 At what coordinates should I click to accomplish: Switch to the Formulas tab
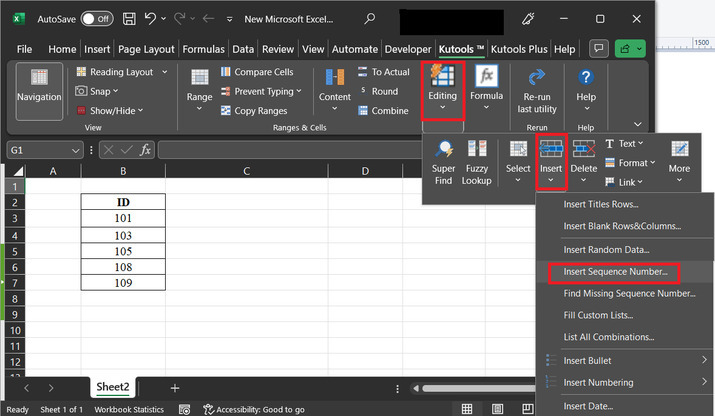[x=203, y=49]
